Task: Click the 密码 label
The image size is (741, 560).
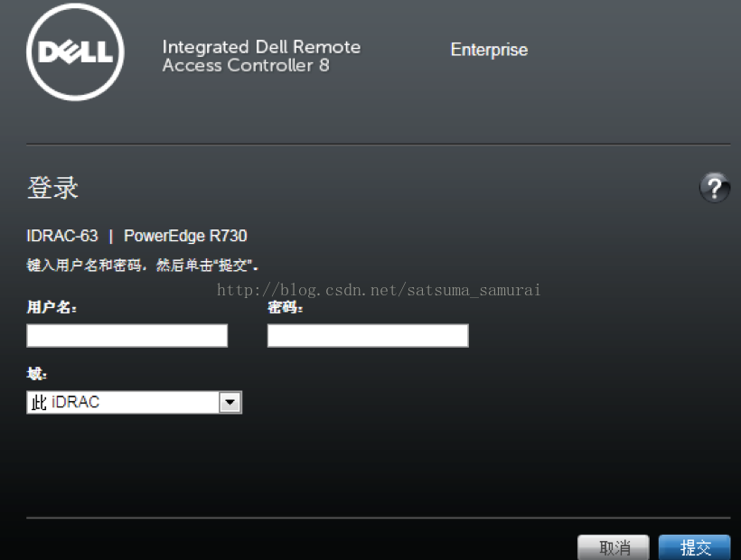Action: click(x=285, y=307)
